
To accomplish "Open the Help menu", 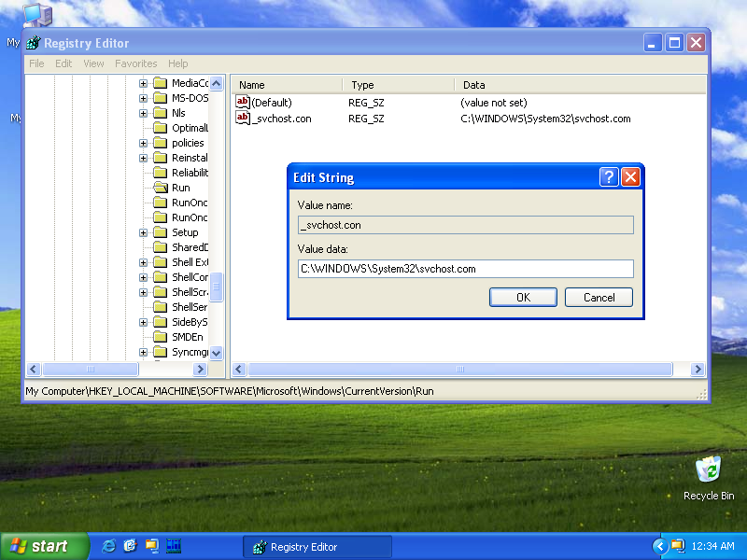I will tap(177, 63).
